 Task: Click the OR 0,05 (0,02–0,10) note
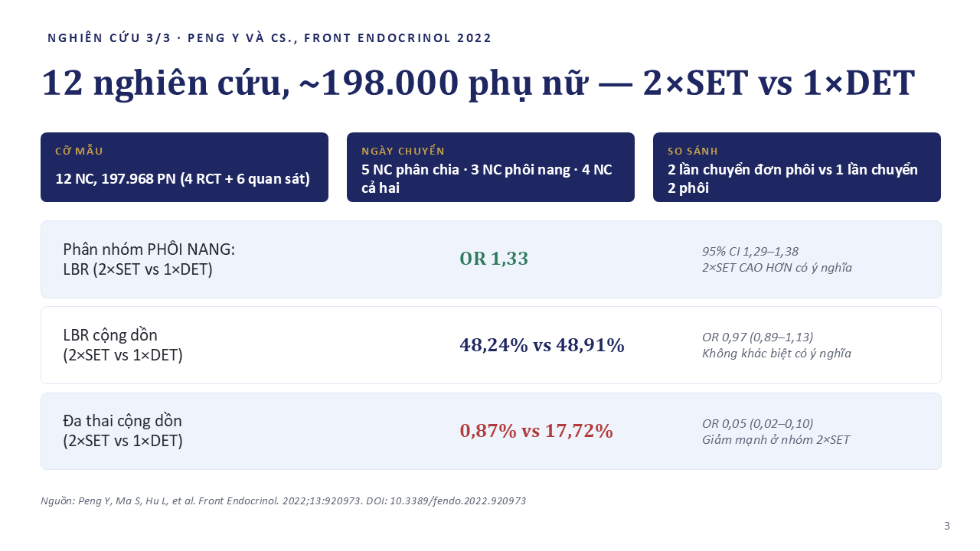758,423
